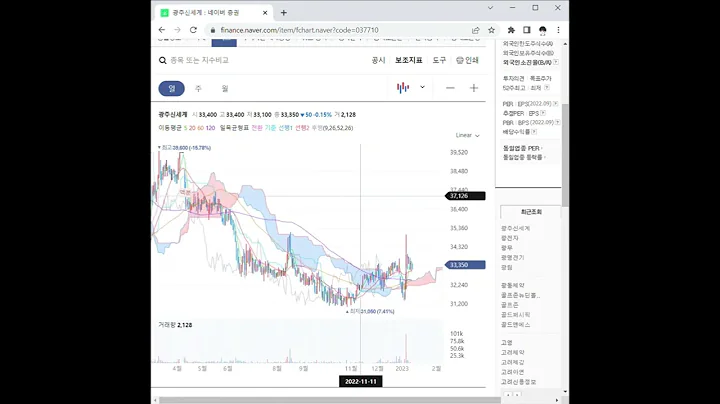Screen dimensions: 720x404
Task: Reload the Naver finance page
Action: point(193,30)
